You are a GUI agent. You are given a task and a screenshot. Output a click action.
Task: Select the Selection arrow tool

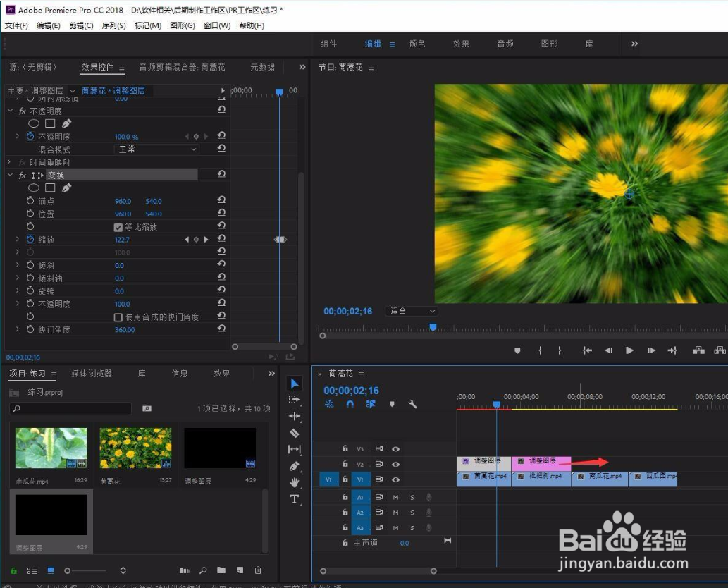(x=295, y=384)
